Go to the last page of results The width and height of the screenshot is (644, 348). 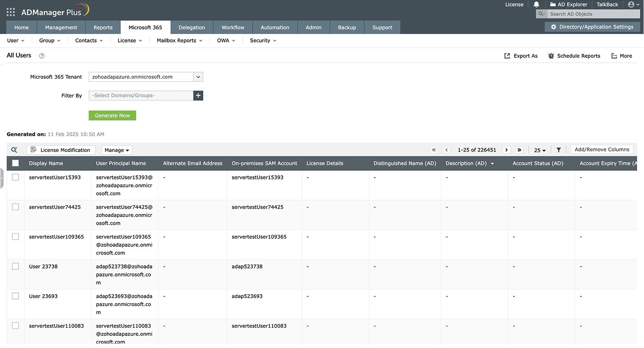click(519, 150)
